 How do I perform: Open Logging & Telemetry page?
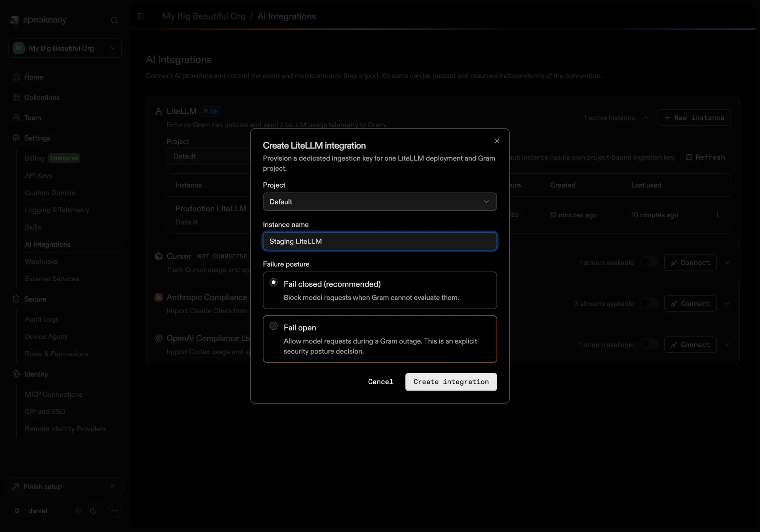click(57, 210)
